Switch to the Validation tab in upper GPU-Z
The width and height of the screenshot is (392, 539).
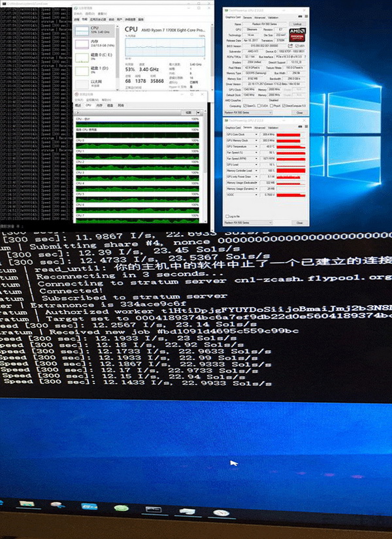coord(273,18)
